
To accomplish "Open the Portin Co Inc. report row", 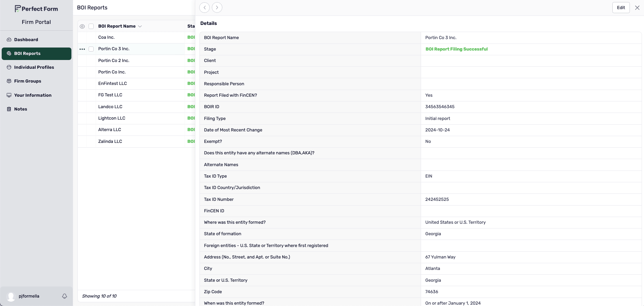I will pyautogui.click(x=136, y=72).
